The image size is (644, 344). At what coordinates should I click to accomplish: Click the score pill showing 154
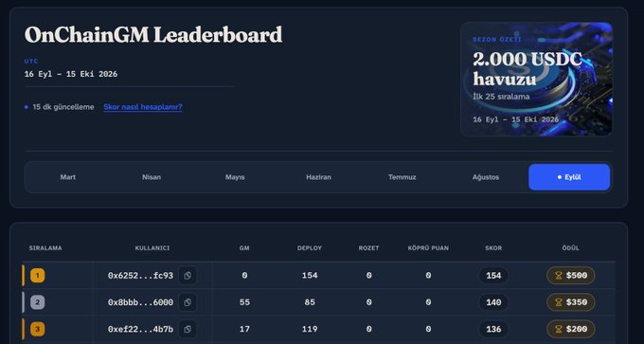(493, 276)
